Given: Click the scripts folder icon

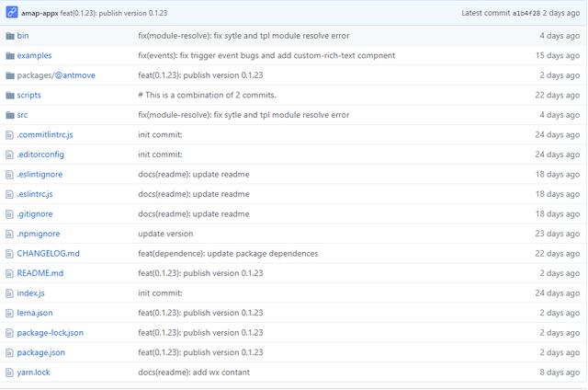Looking at the screenshot, I should click(10, 96).
